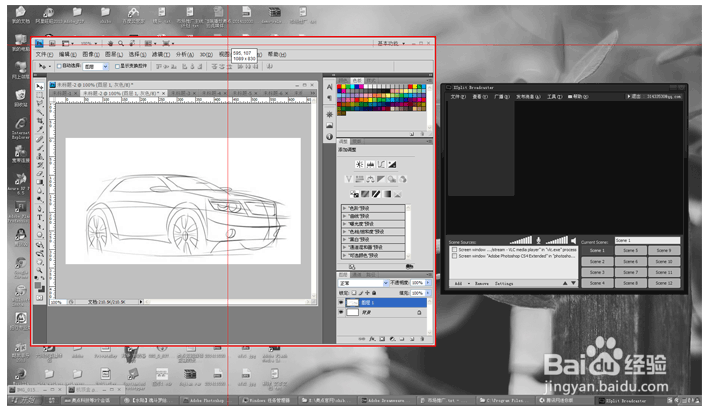The width and height of the screenshot is (708, 411).
Task: Open the 工具 menu in XSplit
Action: coord(554,97)
